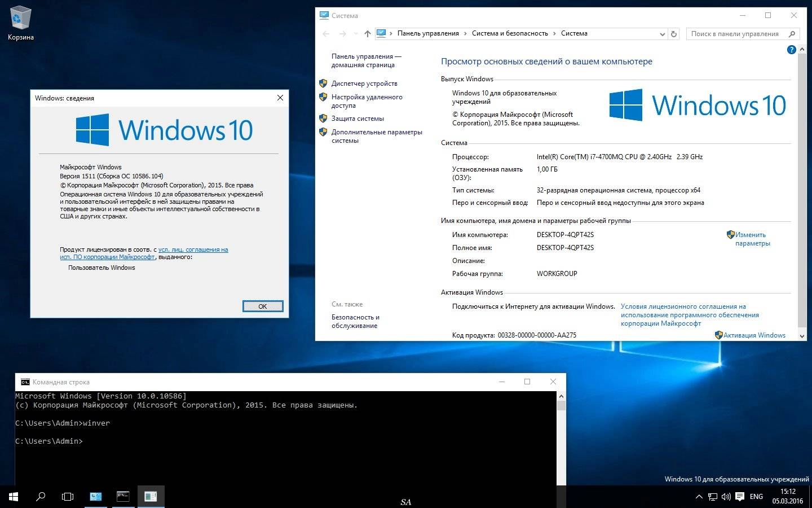Image resolution: width=812 pixels, height=508 pixels.
Task: Switch to winver taskbar icon
Action: point(151,497)
